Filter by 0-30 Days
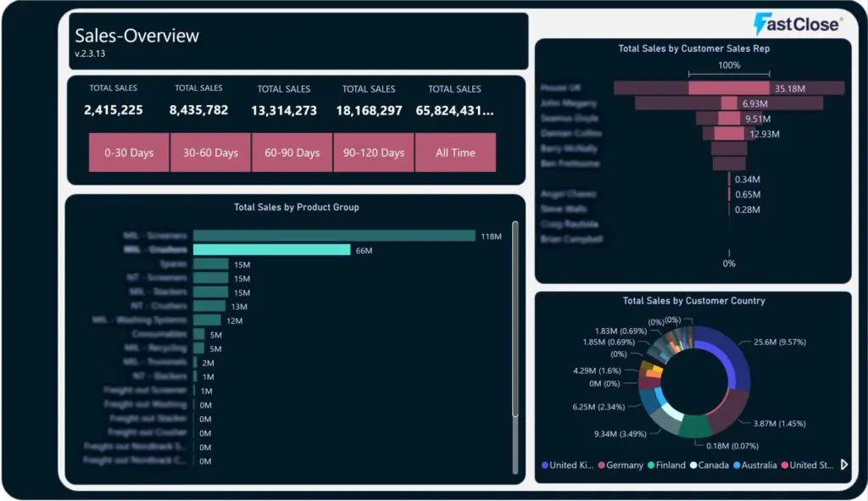 129,153
